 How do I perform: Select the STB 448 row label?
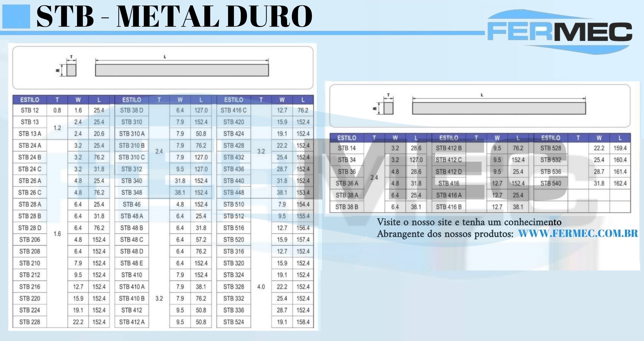tap(234, 193)
